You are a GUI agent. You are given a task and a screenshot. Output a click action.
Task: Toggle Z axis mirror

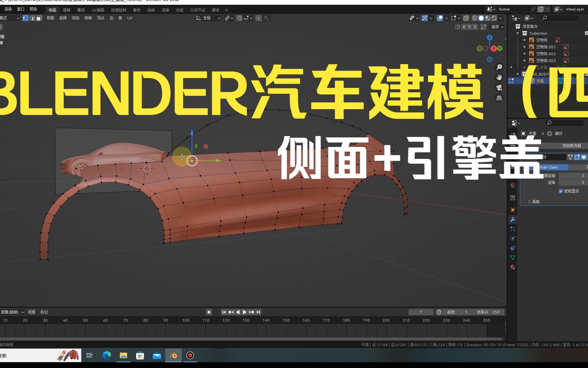coord(475,27)
